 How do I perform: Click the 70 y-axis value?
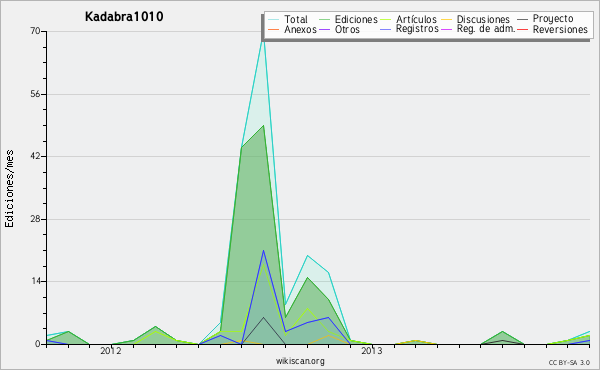[36, 31]
